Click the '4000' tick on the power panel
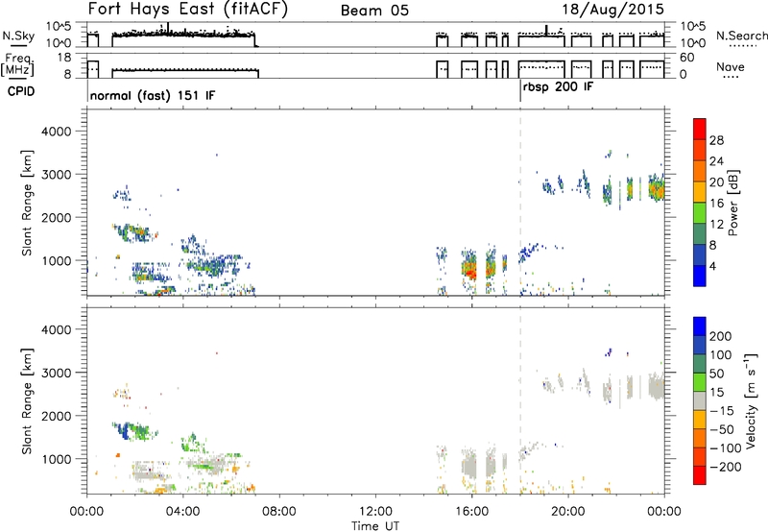The width and height of the screenshot is (768, 532). (x=56, y=132)
